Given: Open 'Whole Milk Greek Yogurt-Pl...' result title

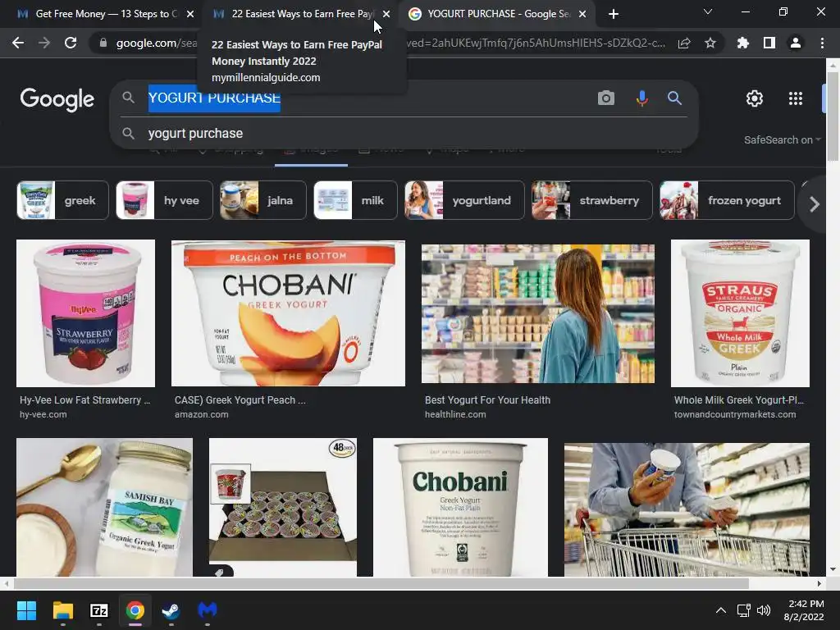Looking at the screenshot, I should click(739, 400).
